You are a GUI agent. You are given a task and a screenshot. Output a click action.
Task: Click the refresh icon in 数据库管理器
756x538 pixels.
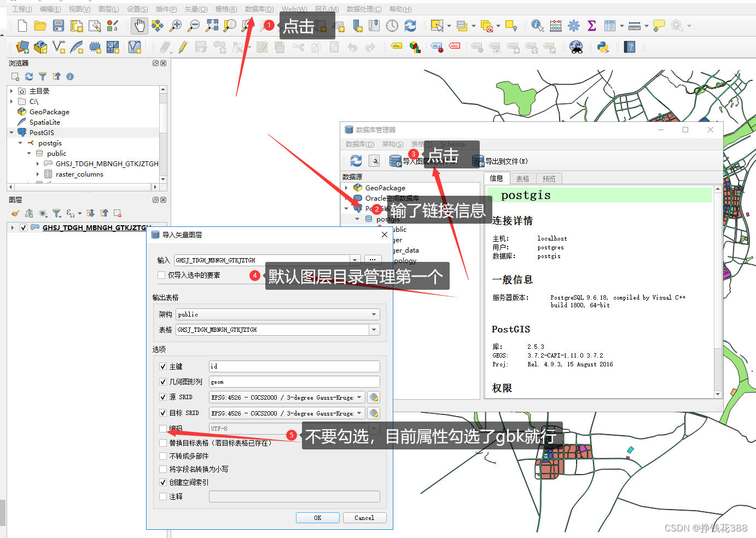pos(356,160)
